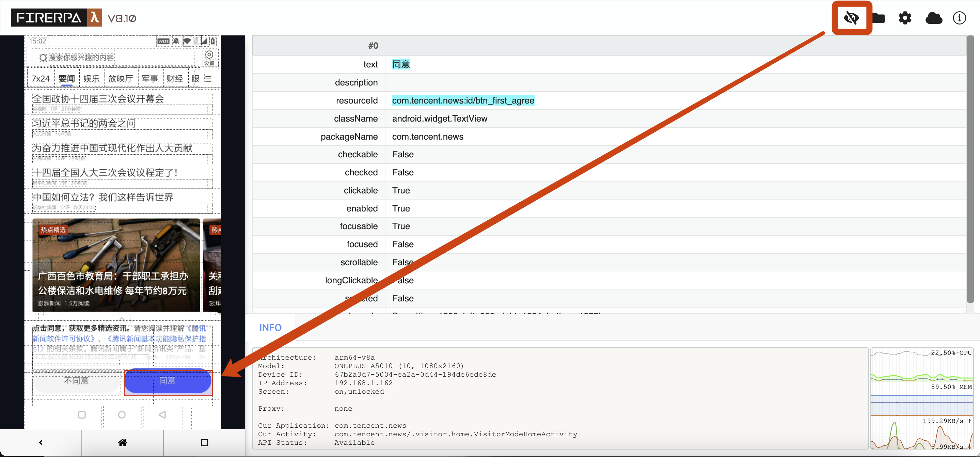
Task: Switch to the INFO tab
Action: (270, 327)
